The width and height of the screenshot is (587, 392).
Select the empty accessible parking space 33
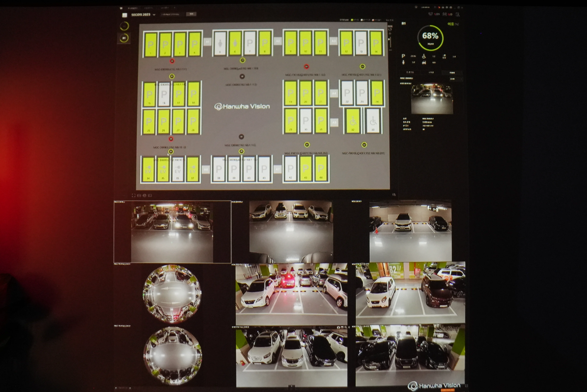tap(373, 121)
